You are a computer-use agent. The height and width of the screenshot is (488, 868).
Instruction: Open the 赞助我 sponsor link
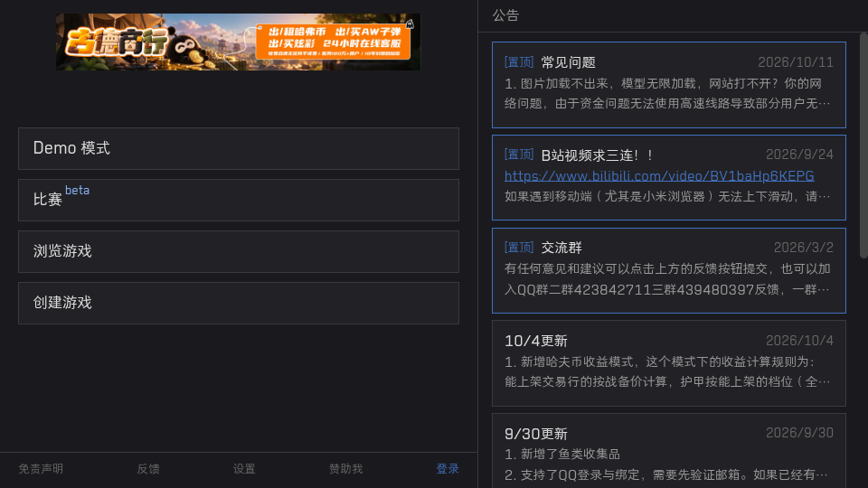point(345,469)
